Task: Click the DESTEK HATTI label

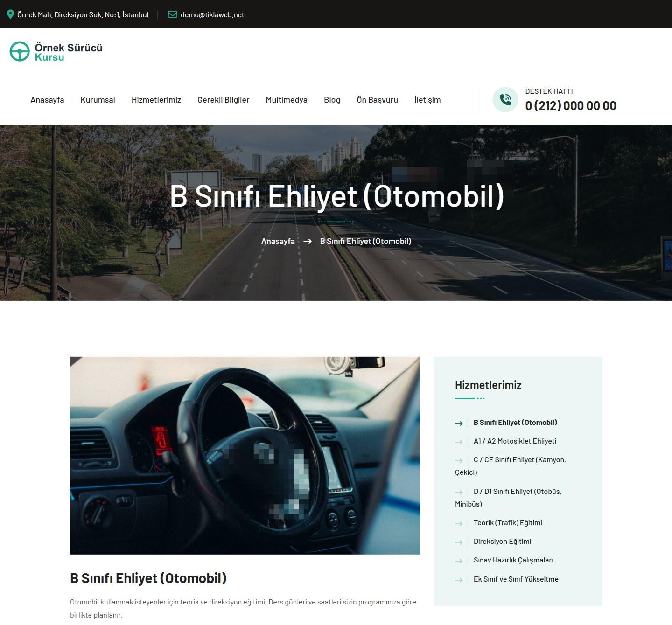Action: pyautogui.click(x=549, y=91)
